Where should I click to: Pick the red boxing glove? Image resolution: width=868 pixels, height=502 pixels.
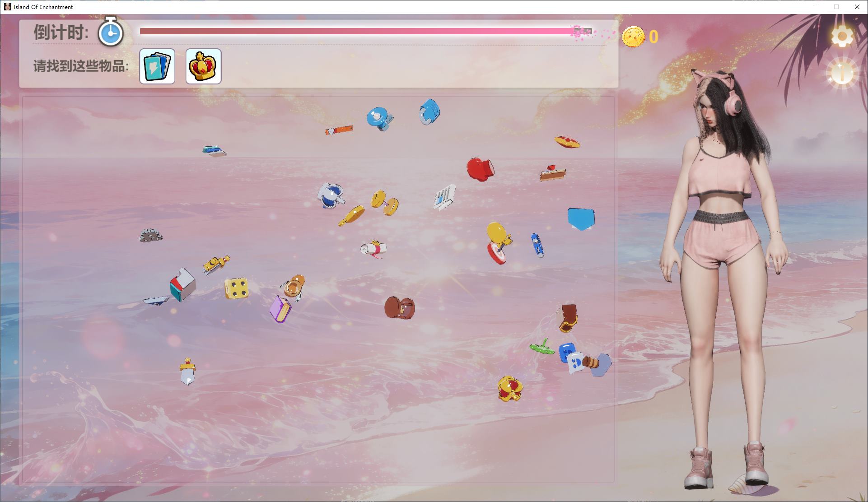pyautogui.click(x=480, y=169)
